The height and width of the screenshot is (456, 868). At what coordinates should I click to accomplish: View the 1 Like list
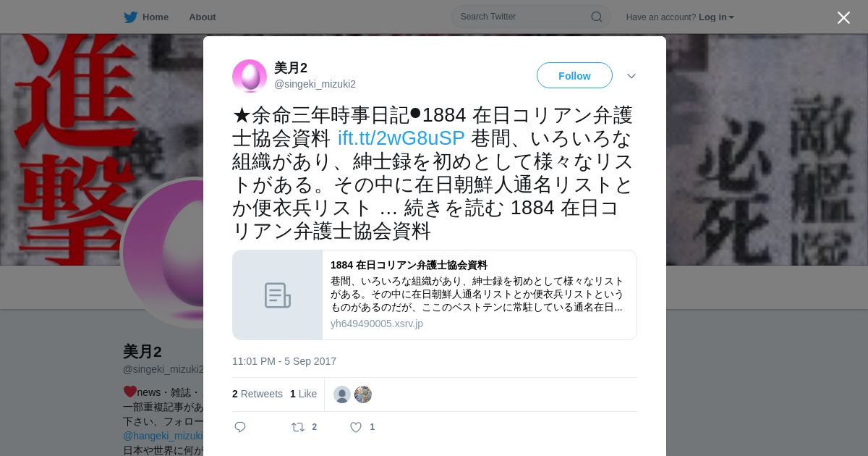(x=303, y=394)
